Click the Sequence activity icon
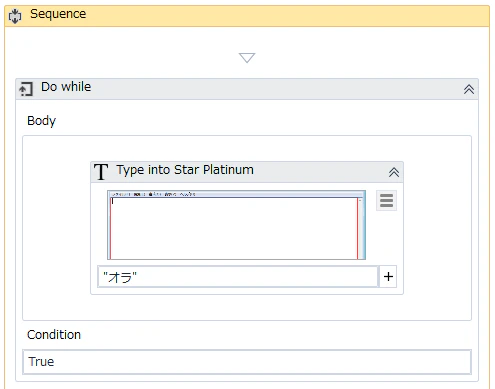The width and height of the screenshot is (495, 389). 15,16
